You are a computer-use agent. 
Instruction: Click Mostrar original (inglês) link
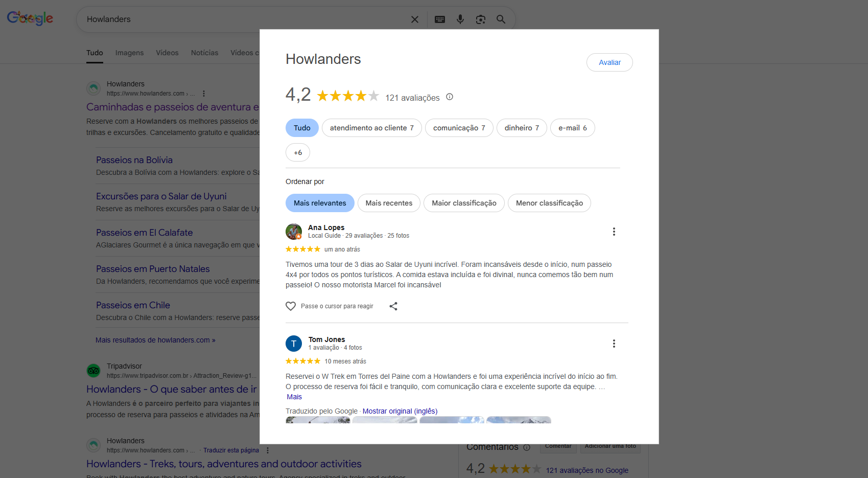coord(400,411)
